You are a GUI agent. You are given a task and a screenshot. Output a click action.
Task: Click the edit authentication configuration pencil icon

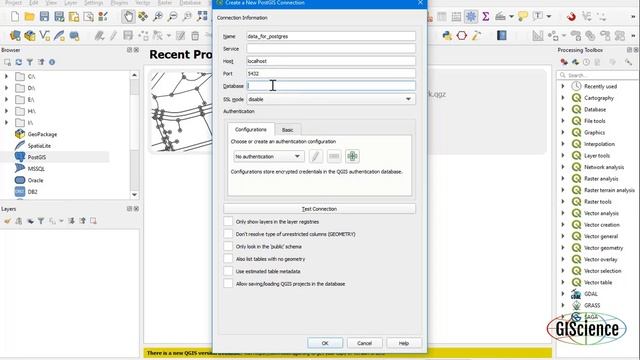(x=316, y=156)
